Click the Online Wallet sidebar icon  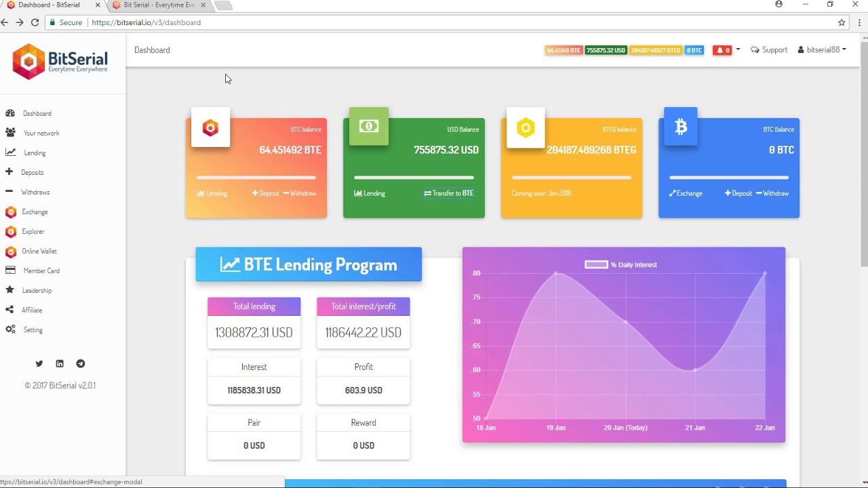tap(10, 251)
